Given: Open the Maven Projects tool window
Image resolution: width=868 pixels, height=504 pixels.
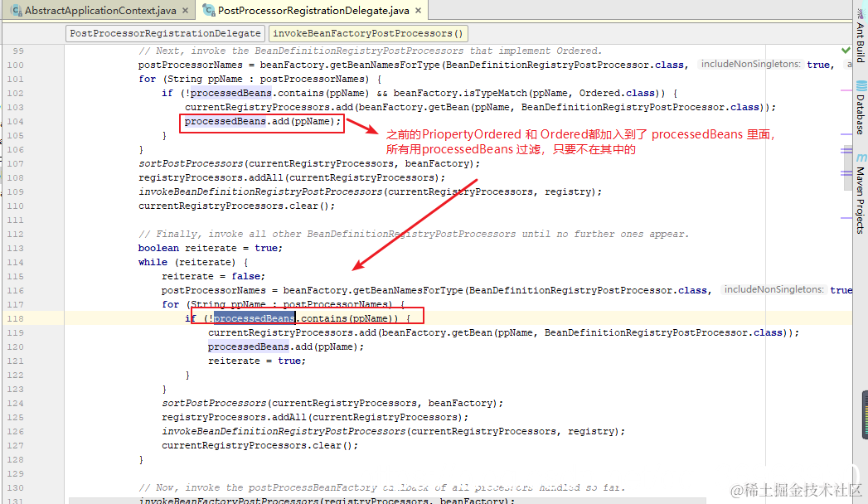Looking at the screenshot, I should [861, 194].
